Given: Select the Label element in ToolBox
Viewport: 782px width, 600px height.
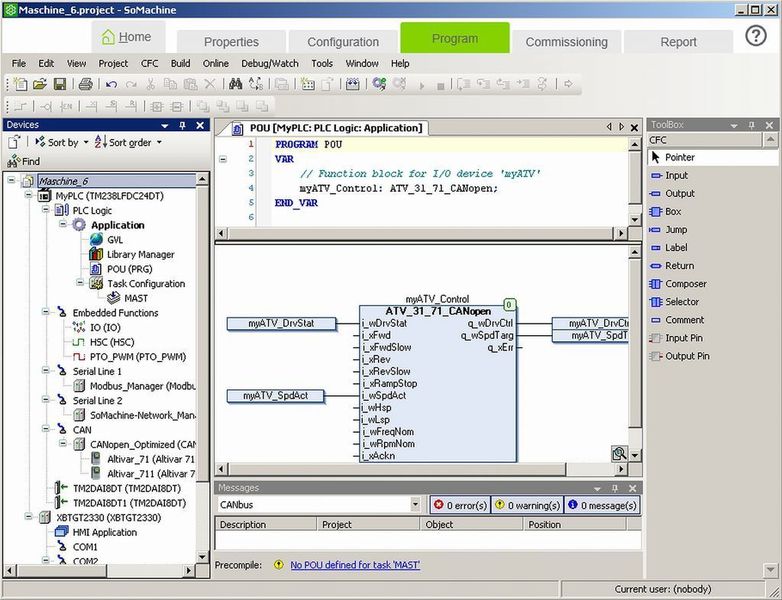Looking at the screenshot, I should point(669,247).
